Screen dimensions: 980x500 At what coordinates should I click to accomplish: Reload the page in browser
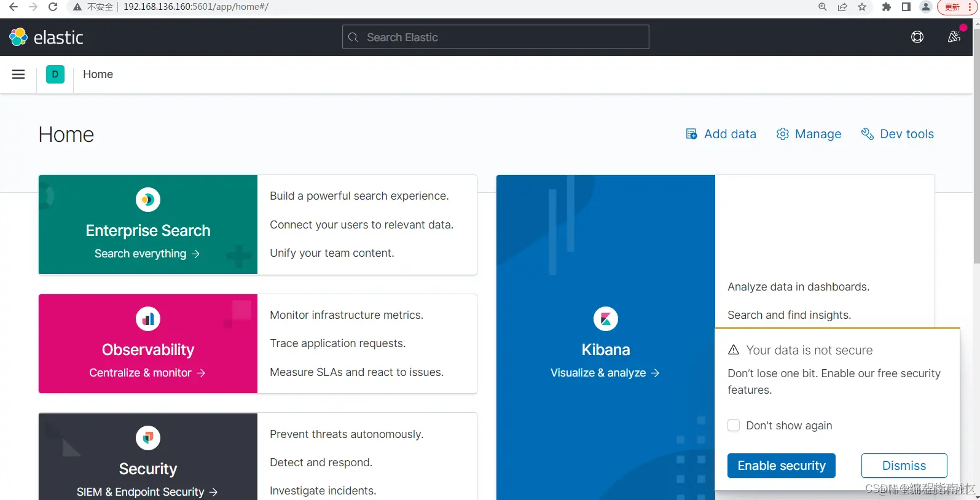tap(53, 7)
